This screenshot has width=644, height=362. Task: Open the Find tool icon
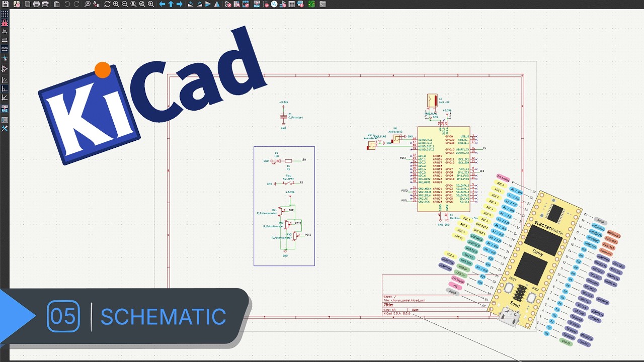pyautogui.click(x=88, y=4)
